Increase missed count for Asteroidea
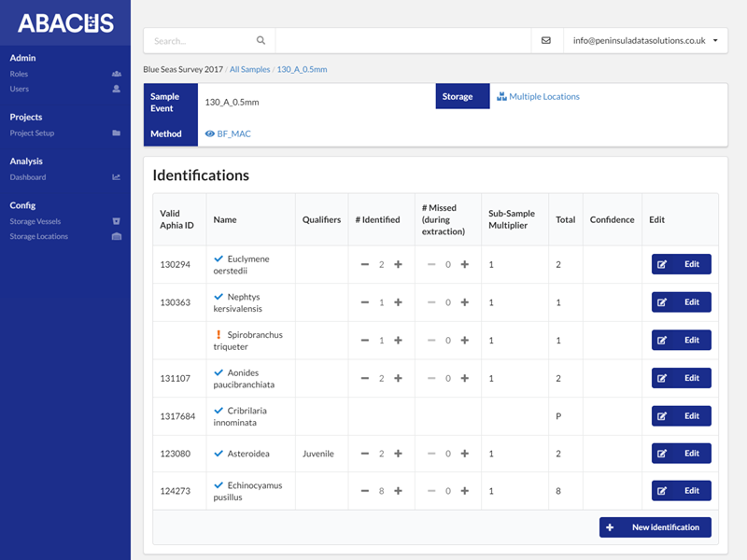 point(464,454)
